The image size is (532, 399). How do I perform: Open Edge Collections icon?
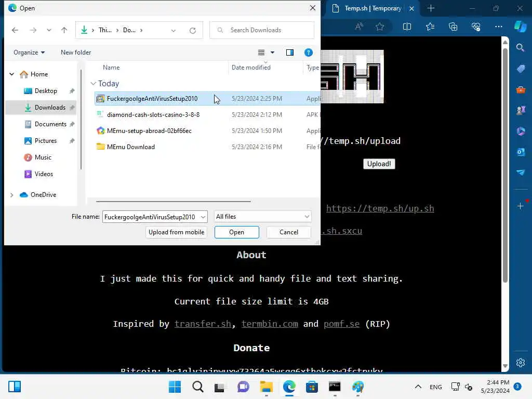(453, 26)
